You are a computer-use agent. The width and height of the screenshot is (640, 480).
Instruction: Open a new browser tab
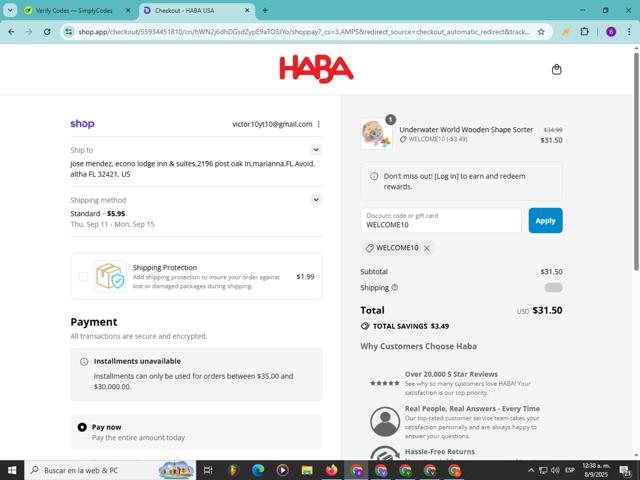(265, 11)
